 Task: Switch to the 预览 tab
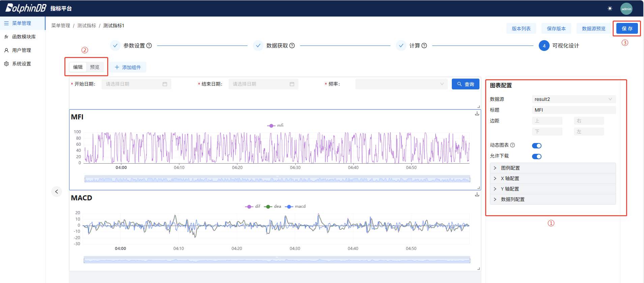95,67
